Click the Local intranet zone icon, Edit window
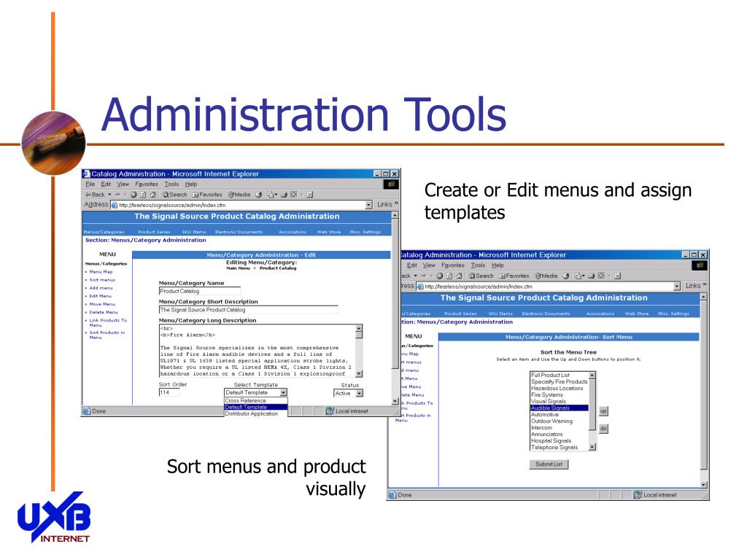Image resolution: width=747 pixels, height=560 pixels. click(x=329, y=411)
